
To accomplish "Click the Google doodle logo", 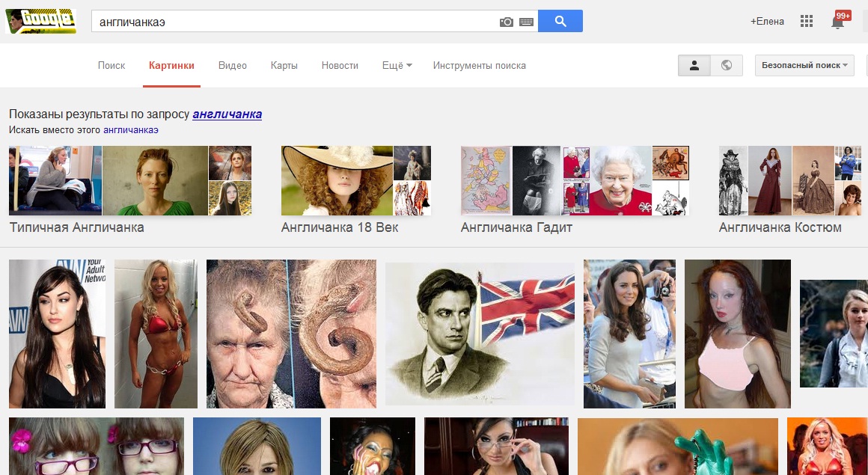I will (x=40, y=21).
